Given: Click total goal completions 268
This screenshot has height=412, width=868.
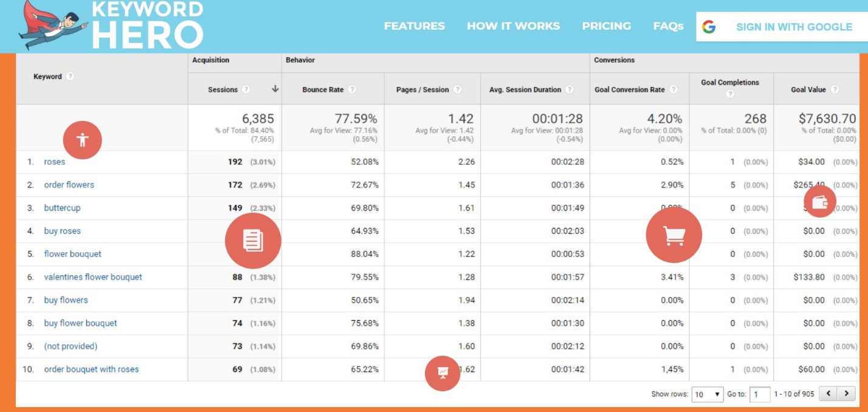Looking at the screenshot, I should tap(756, 118).
